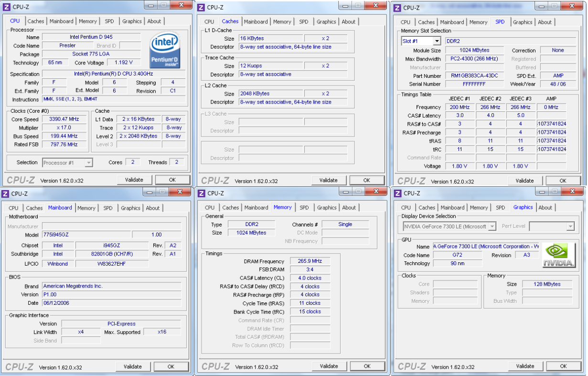This screenshot has height=376, width=588.
Task: Click the PC2-4300 (266 MHz) max bandwidth value
Action: [474, 59]
